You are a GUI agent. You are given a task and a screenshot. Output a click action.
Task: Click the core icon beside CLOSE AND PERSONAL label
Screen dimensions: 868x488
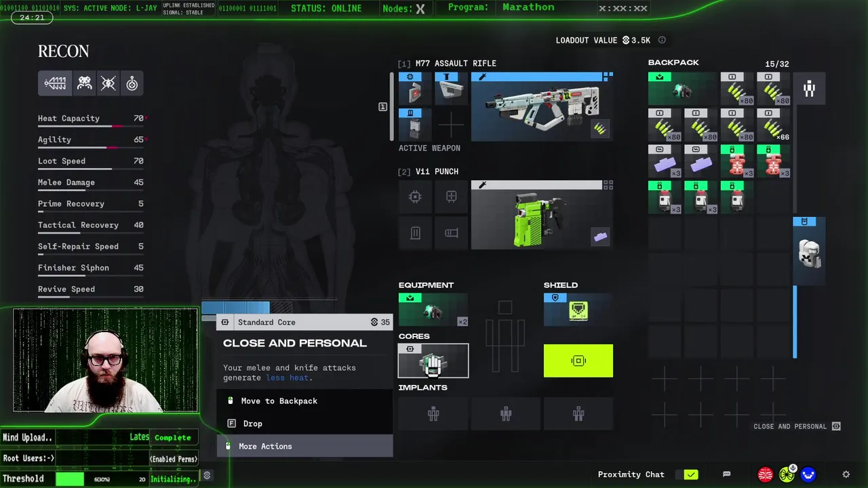pos(836,426)
